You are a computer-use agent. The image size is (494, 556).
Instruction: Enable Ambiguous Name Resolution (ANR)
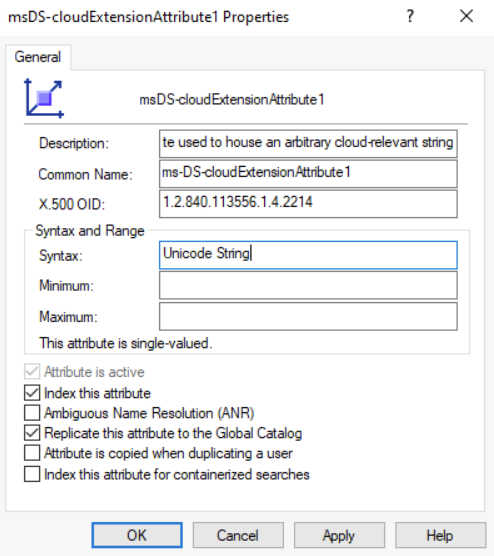click(32, 413)
